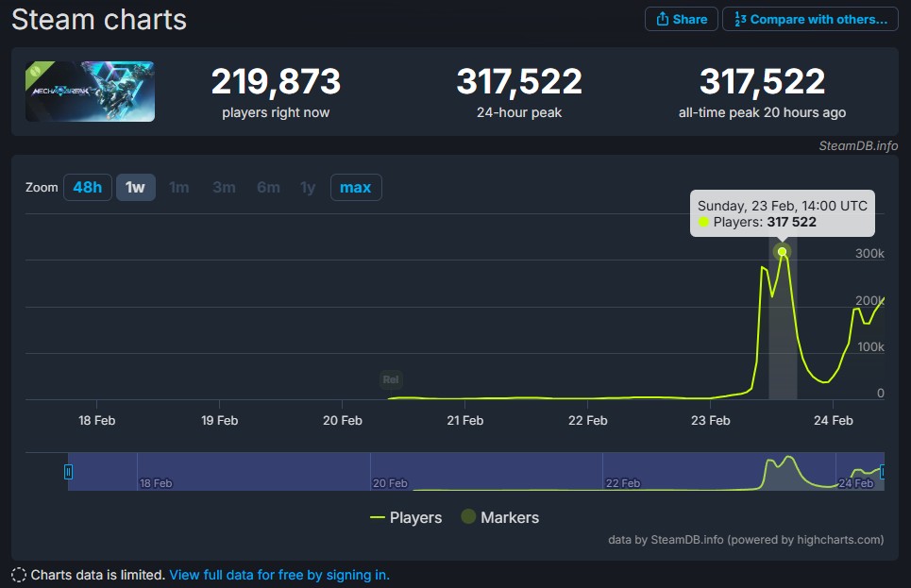This screenshot has height=588, width=911.
Task: Click the Rel release marker on chart
Action: [391, 379]
